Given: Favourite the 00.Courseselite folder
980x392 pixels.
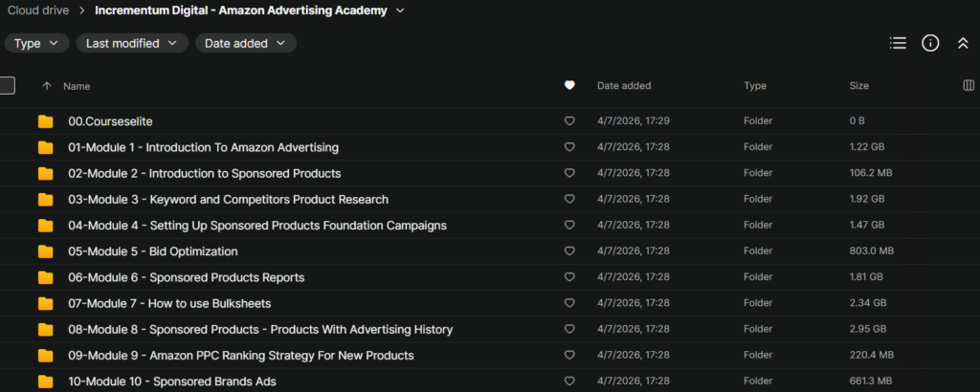Looking at the screenshot, I should pyautogui.click(x=569, y=121).
